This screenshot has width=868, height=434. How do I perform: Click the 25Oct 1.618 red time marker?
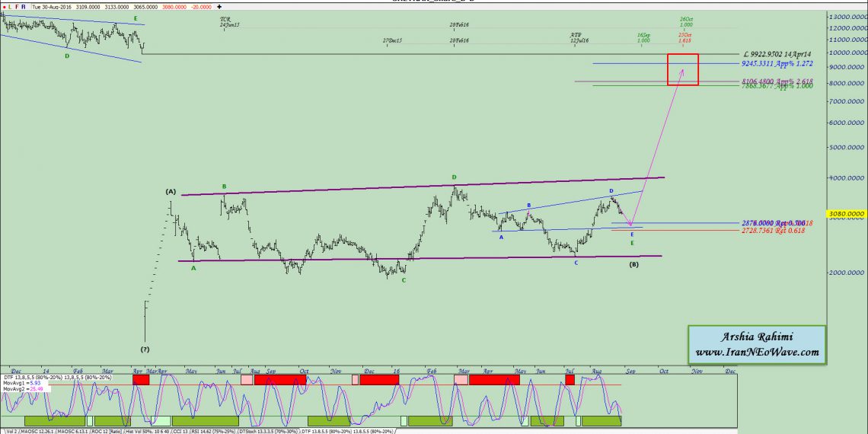click(x=685, y=37)
